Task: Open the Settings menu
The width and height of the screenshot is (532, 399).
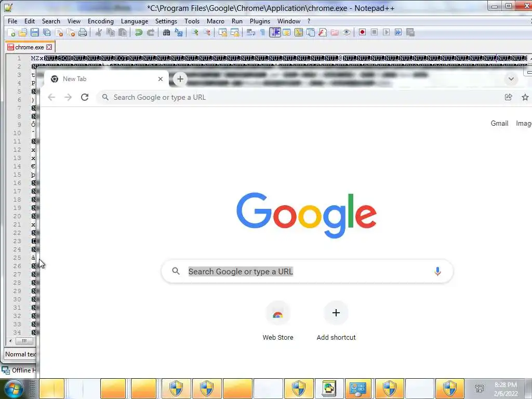Action: click(x=166, y=21)
